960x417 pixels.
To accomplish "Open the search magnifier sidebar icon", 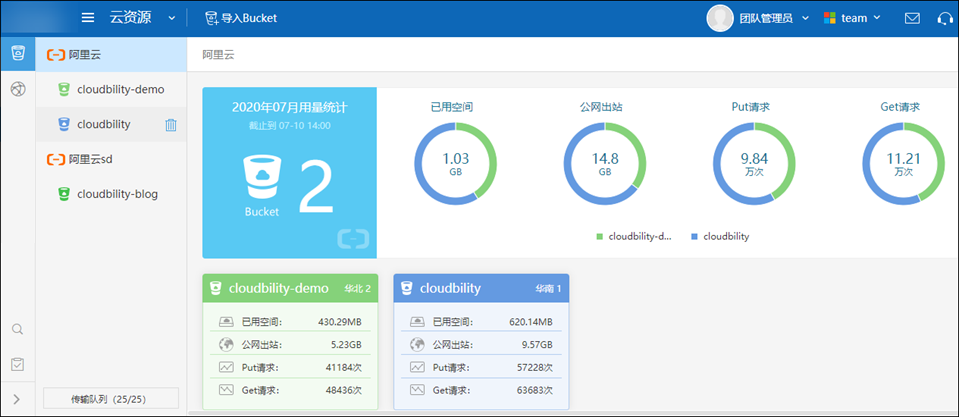I will [x=18, y=329].
